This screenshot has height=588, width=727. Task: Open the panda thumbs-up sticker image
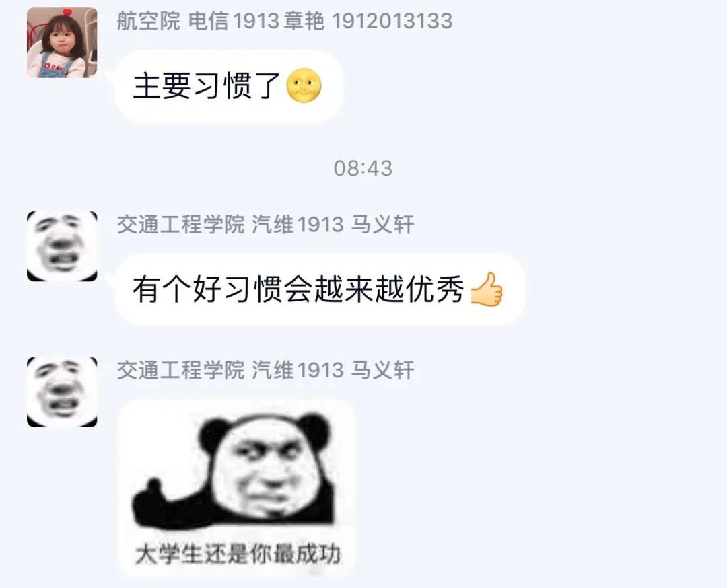[237, 488]
